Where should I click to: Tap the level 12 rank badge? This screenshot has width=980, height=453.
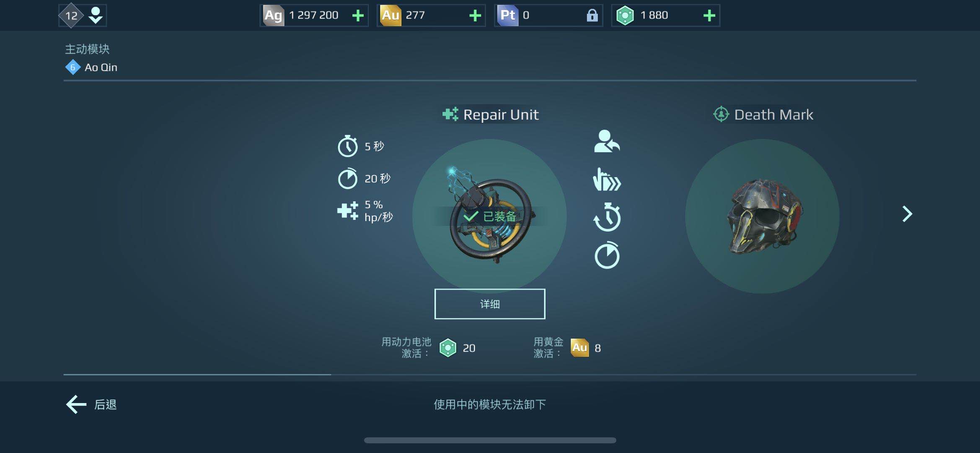(71, 16)
